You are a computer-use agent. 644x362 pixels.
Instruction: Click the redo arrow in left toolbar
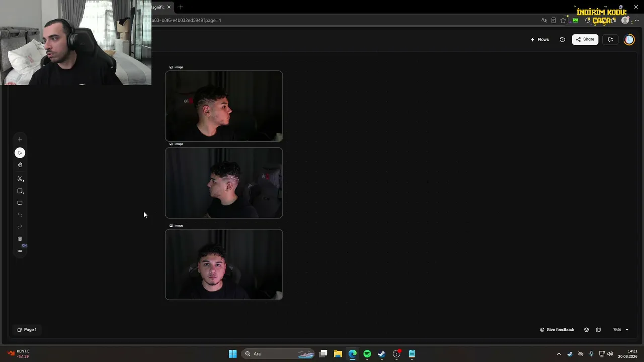coord(20,227)
